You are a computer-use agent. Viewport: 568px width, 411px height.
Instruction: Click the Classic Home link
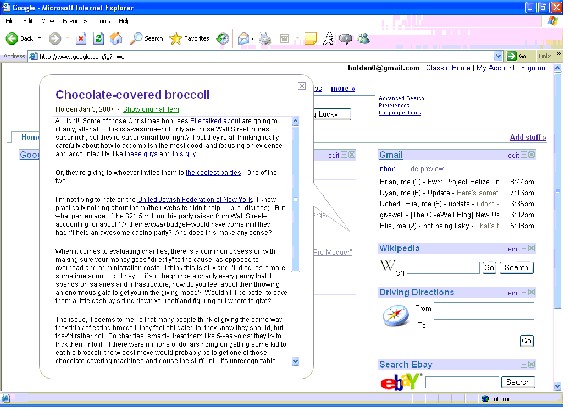coord(448,68)
